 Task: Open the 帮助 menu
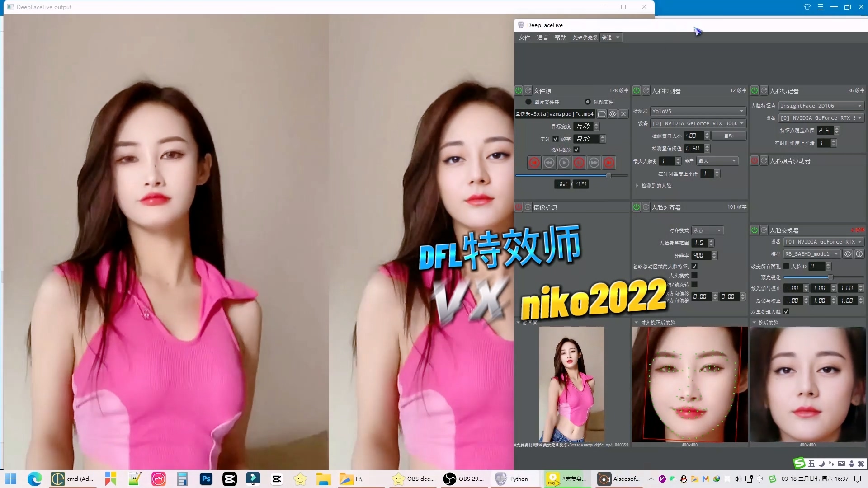click(x=560, y=38)
